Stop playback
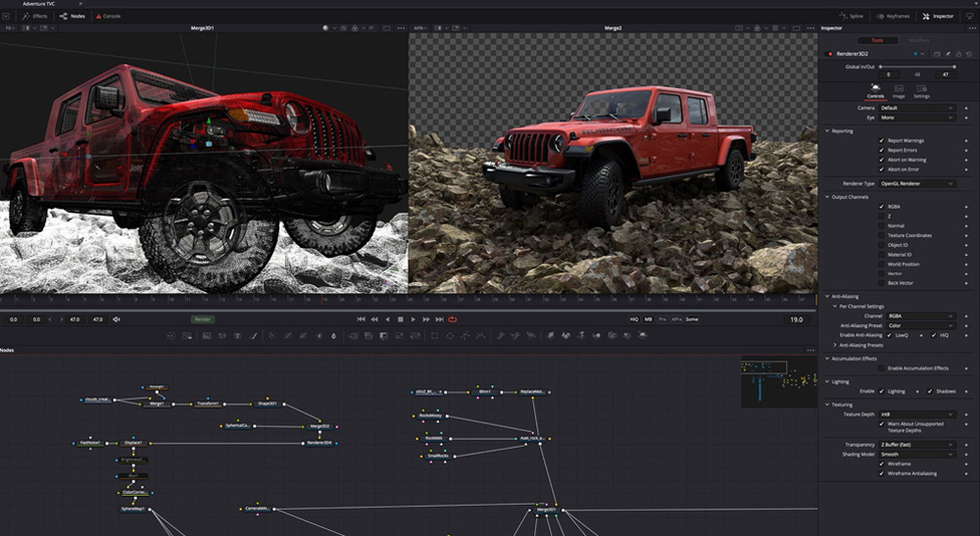This screenshot has width=980, height=536. 400,319
